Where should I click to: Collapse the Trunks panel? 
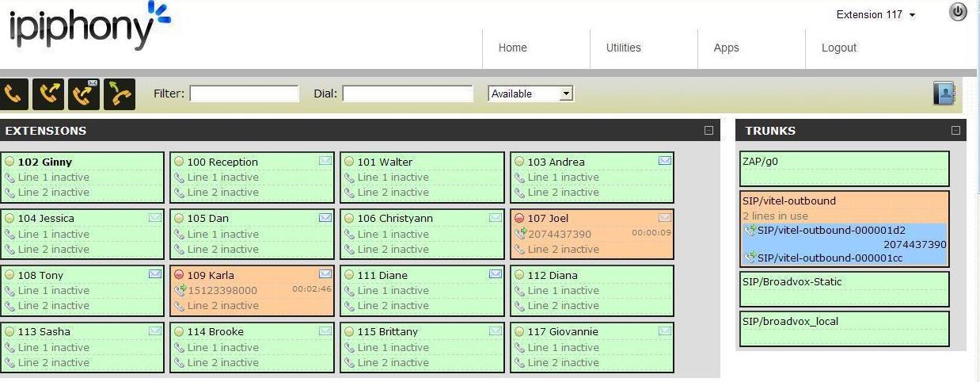[x=955, y=131]
